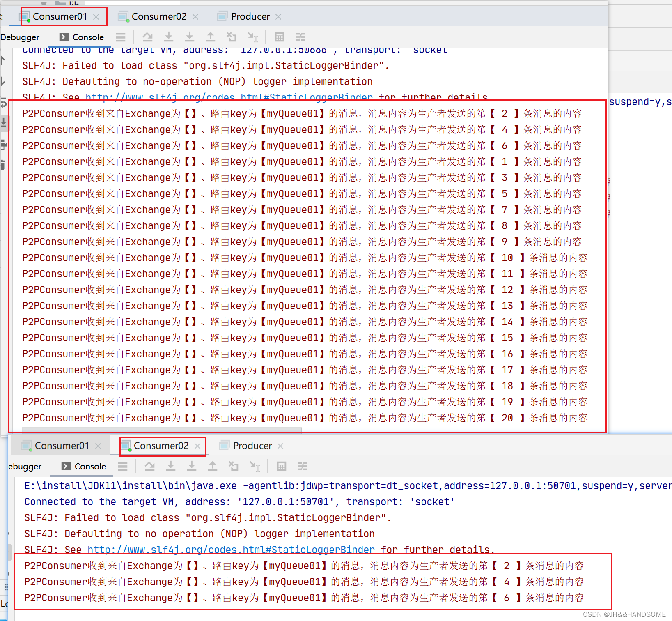Open Debugger tab in upper panel

click(20, 37)
